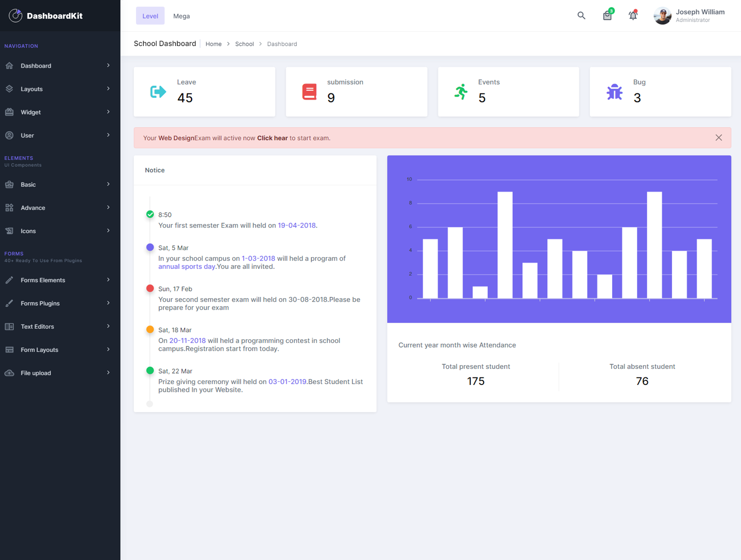Go to School breadcrumb link
741x560 pixels.
245,44
